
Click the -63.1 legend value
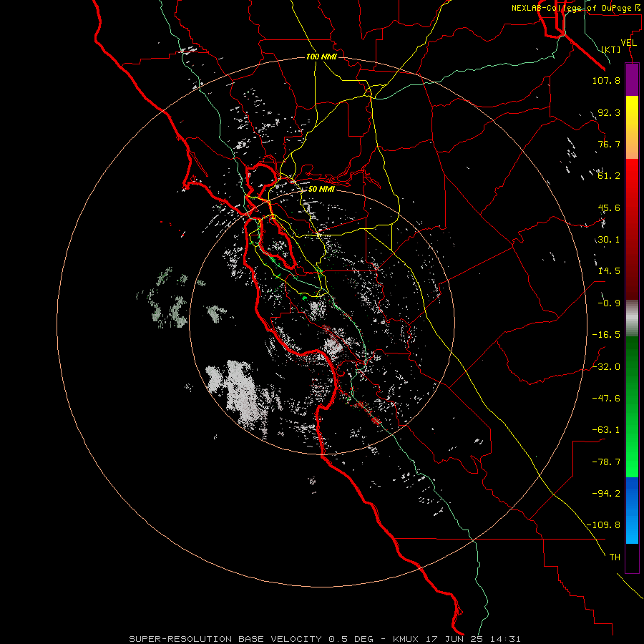tap(606, 430)
